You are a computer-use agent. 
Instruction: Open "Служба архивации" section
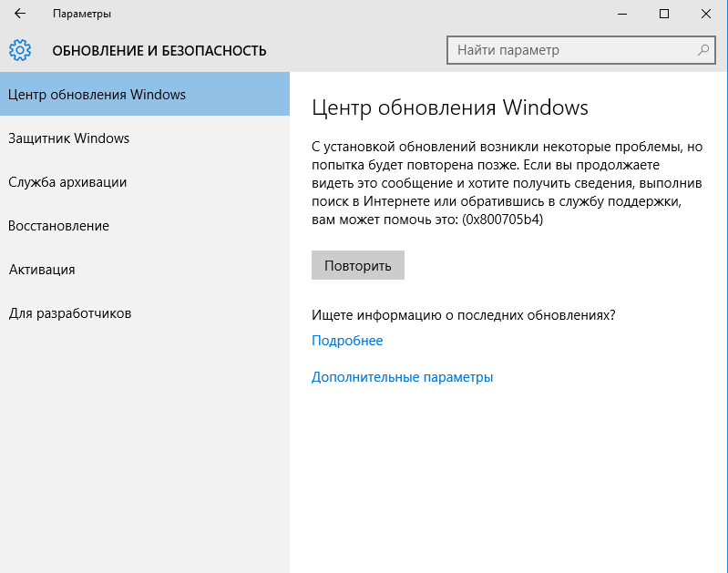(x=145, y=182)
